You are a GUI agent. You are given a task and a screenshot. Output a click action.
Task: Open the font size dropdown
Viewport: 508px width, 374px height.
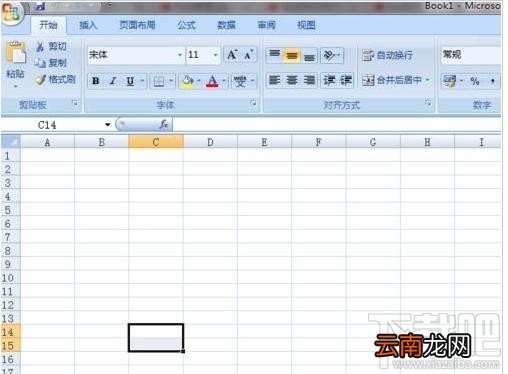coord(215,55)
